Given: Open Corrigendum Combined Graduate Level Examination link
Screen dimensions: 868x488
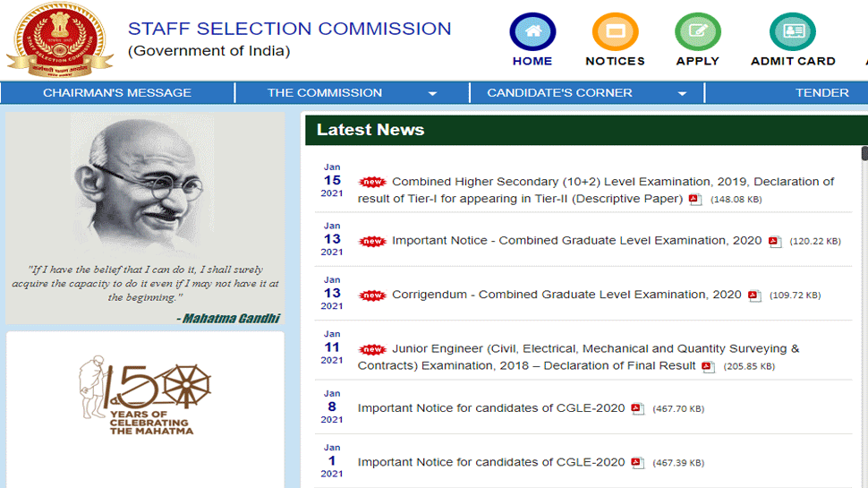Looking at the screenshot, I should 566,295.
